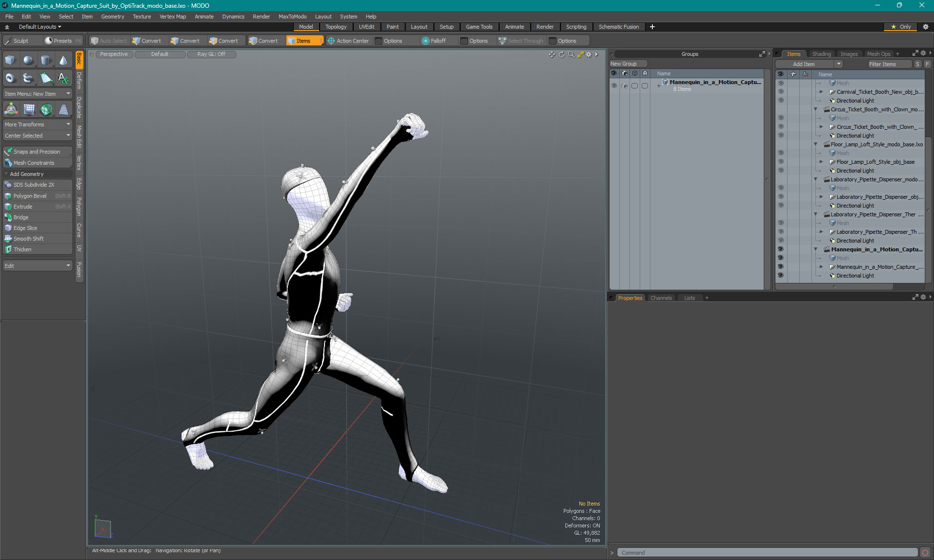
Task: Open the Item Menu: New Item dropdown
Action: [x=37, y=94]
